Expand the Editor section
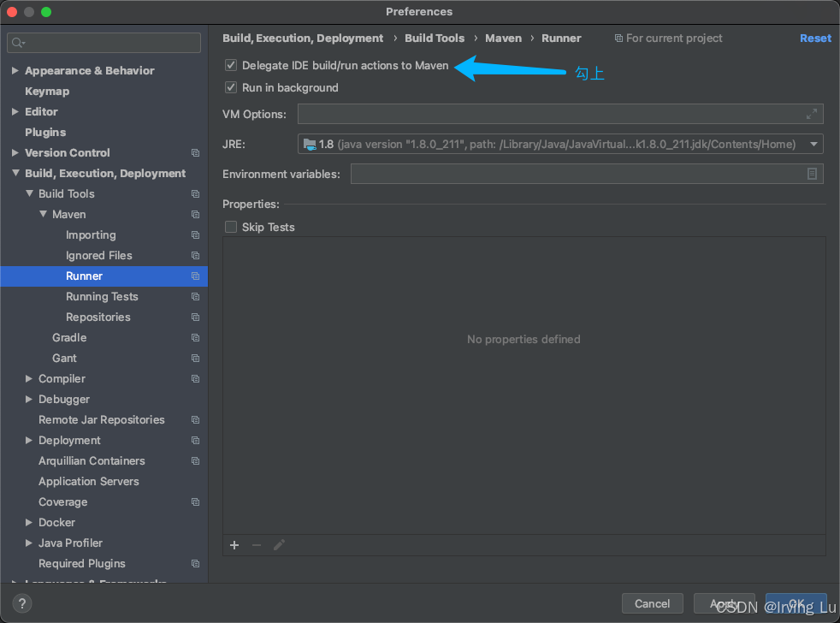This screenshot has width=840, height=623. pyautogui.click(x=15, y=111)
